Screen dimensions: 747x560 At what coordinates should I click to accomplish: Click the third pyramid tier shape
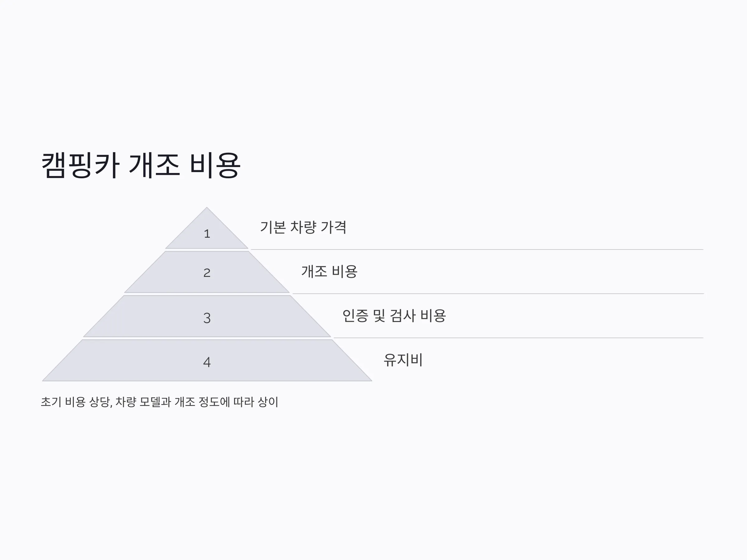(207, 316)
